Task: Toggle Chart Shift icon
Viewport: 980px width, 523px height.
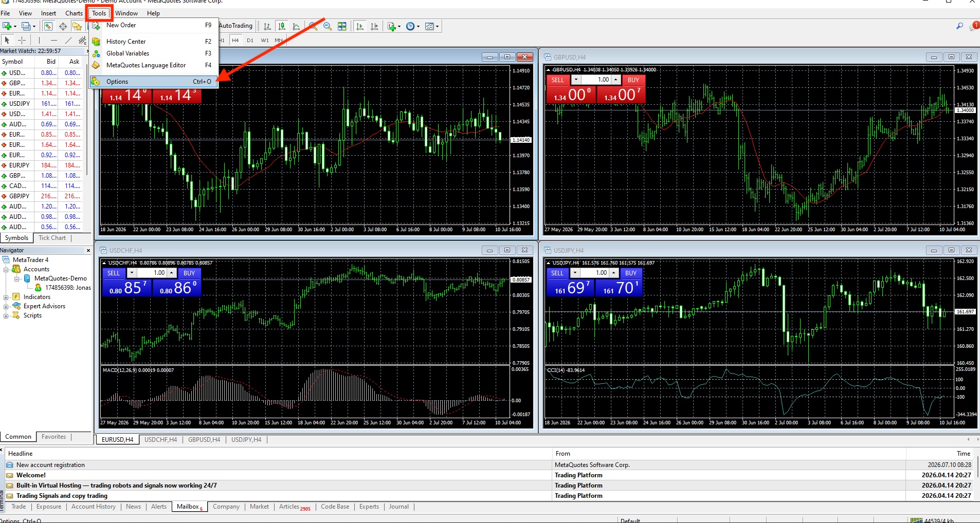Action: [x=374, y=26]
